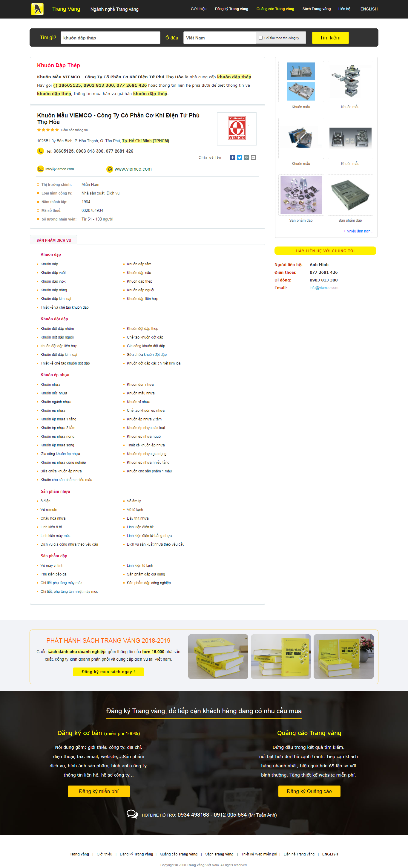Open 'Giới thiệu' in the top navigation
This screenshot has height=868, width=408.
198,9
